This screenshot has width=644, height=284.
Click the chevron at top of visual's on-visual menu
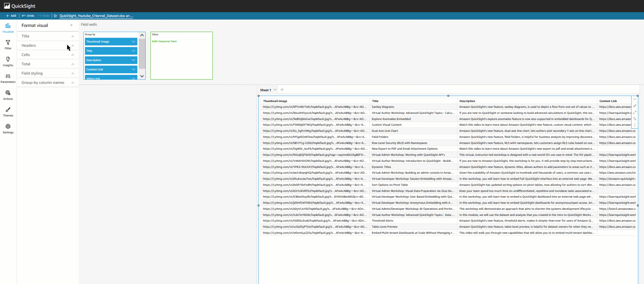coord(635,99)
